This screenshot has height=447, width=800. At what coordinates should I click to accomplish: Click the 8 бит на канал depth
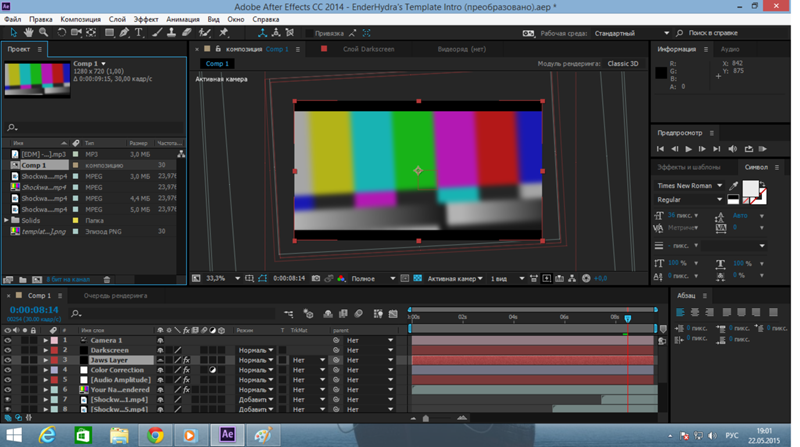pos(68,280)
